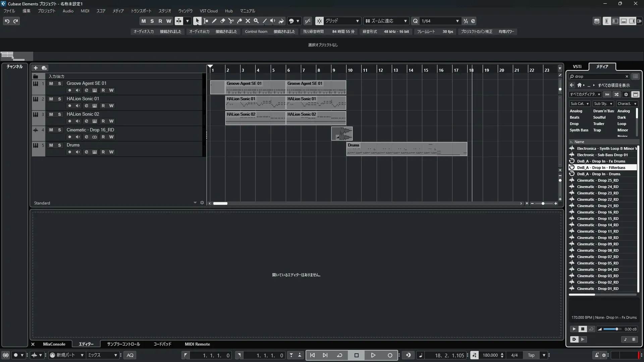Screen dimensions: 644x362
Task: Toggle cycle loop mode in transport
Action: (x=339, y=355)
